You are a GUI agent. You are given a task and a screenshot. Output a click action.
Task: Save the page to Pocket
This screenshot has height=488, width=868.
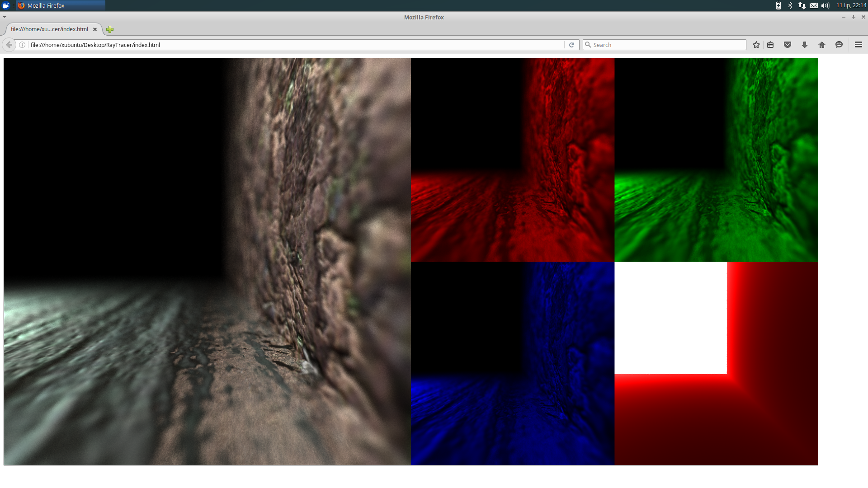pyautogui.click(x=788, y=45)
